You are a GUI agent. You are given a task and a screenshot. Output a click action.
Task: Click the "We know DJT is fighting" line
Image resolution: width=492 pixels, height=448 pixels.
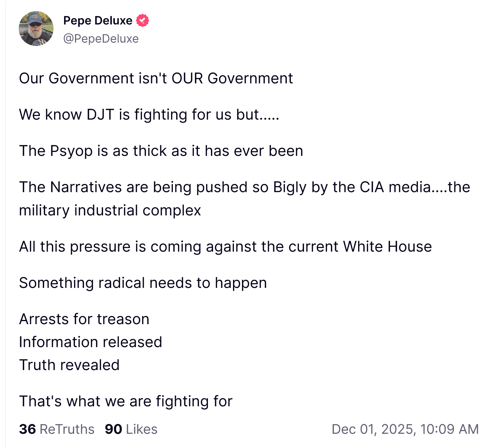[x=149, y=114]
